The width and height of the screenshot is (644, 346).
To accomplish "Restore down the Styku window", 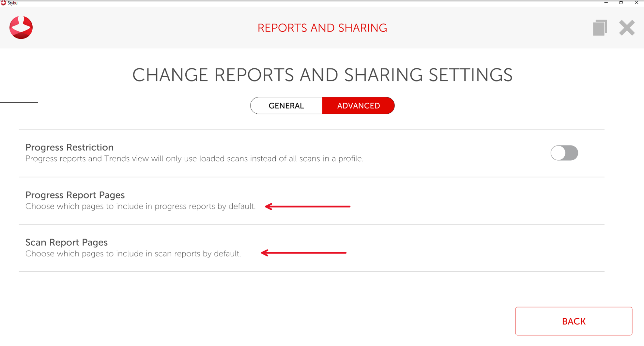I will [621, 3].
